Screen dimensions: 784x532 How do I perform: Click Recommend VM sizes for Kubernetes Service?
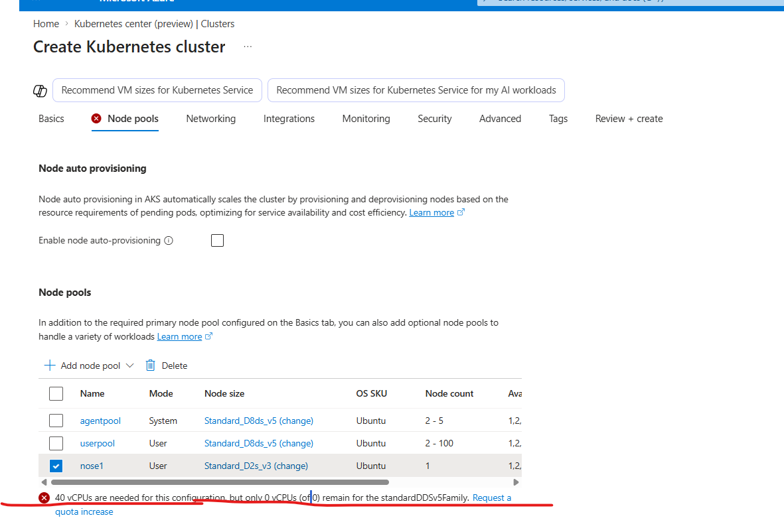157,90
